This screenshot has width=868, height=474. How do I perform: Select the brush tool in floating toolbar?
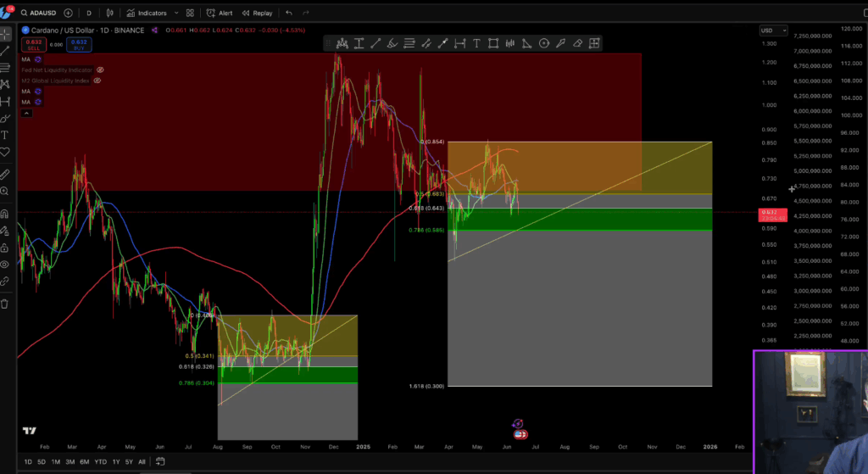click(392, 43)
